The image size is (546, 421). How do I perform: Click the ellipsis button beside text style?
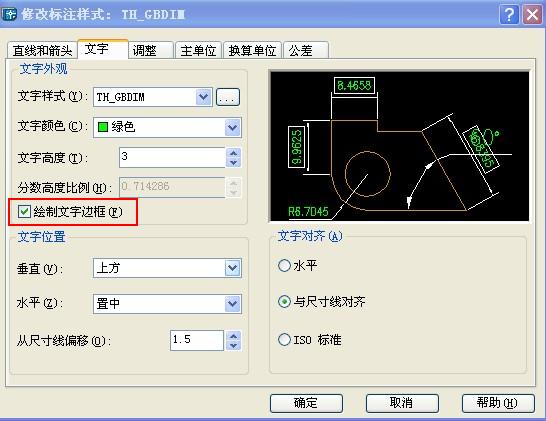[x=228, y=97]
